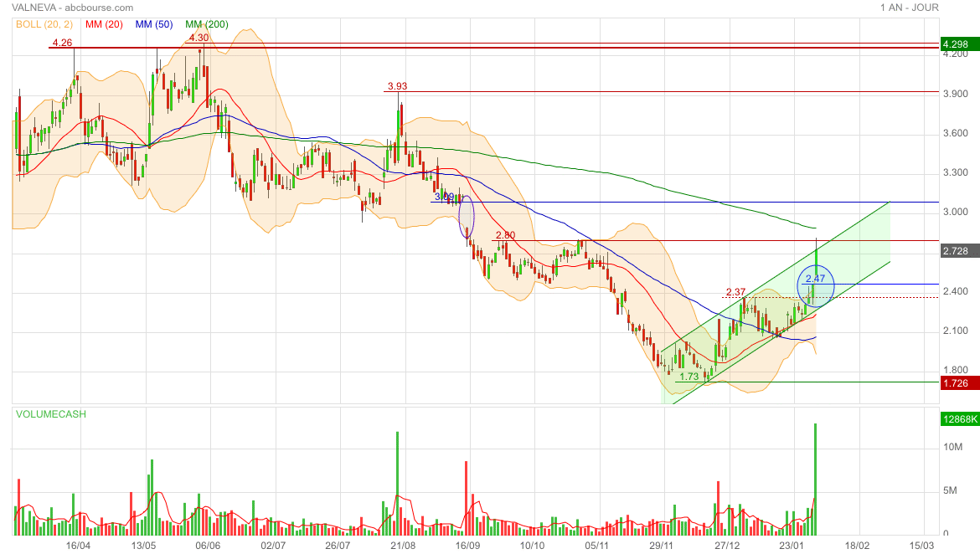
Task: Click the 1 AN - JOUR period label
Action: (910, 8)
